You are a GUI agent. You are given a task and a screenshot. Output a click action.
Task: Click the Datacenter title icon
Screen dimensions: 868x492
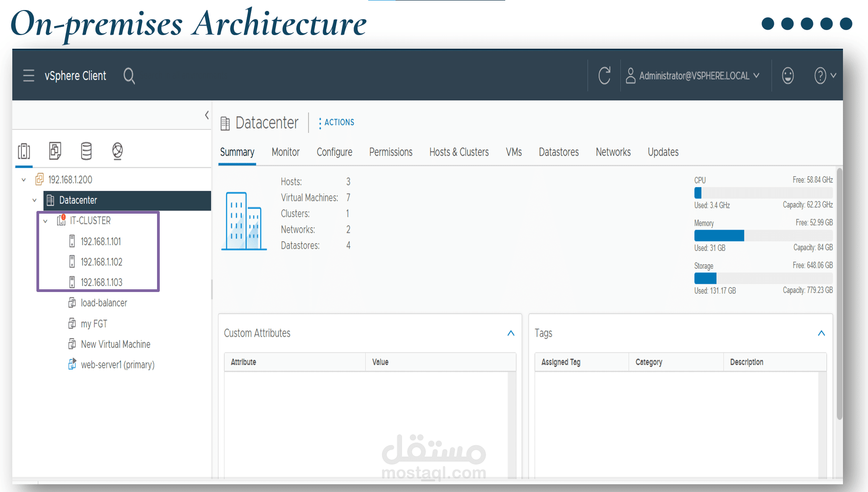(225, 123)
